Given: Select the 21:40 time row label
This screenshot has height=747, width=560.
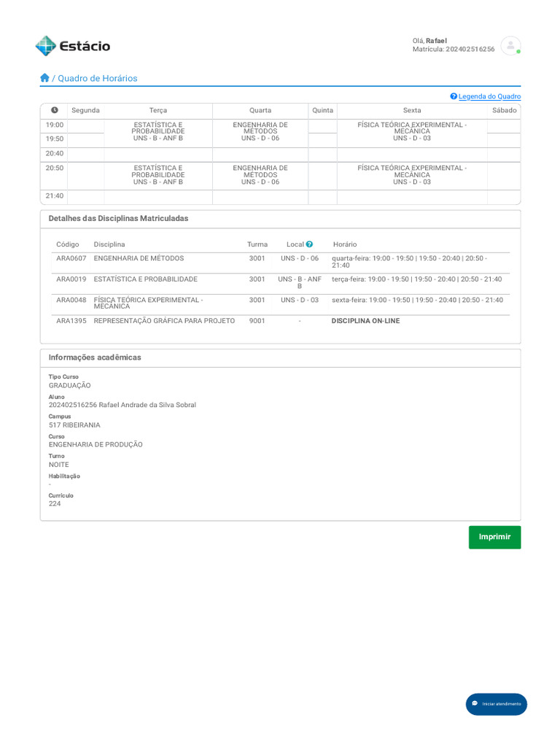Looking at the screenshot, I should coord(55,196).
